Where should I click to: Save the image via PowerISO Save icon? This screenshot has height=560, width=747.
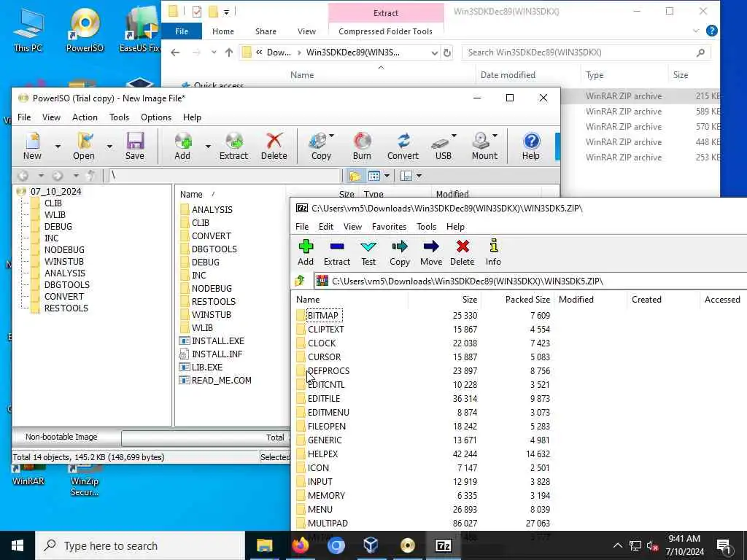tap(135, 146)
